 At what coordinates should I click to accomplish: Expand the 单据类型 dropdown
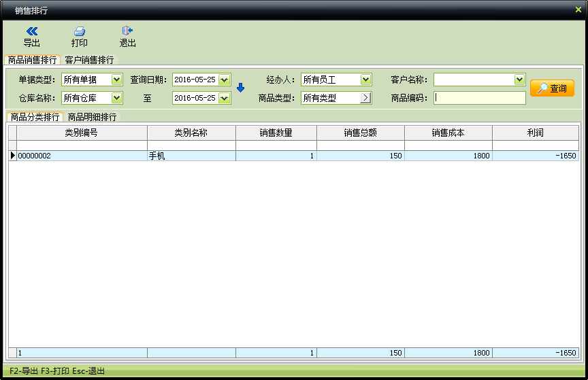coord(116,80)
